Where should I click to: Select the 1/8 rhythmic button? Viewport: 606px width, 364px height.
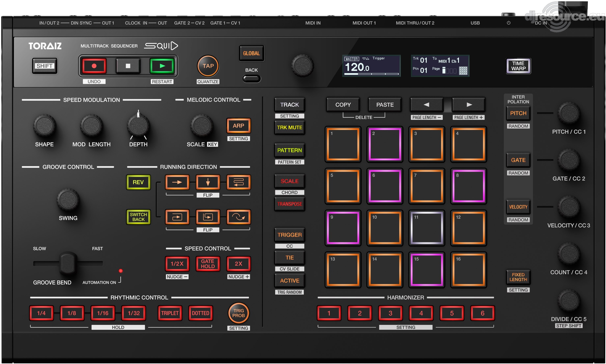(x=72, y=313)
